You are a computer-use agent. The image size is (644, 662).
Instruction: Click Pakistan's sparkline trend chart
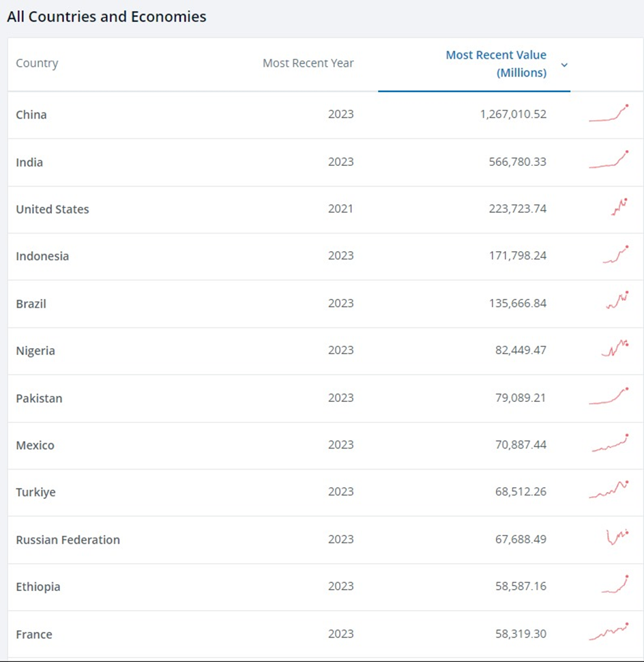[x=609, y=397]
